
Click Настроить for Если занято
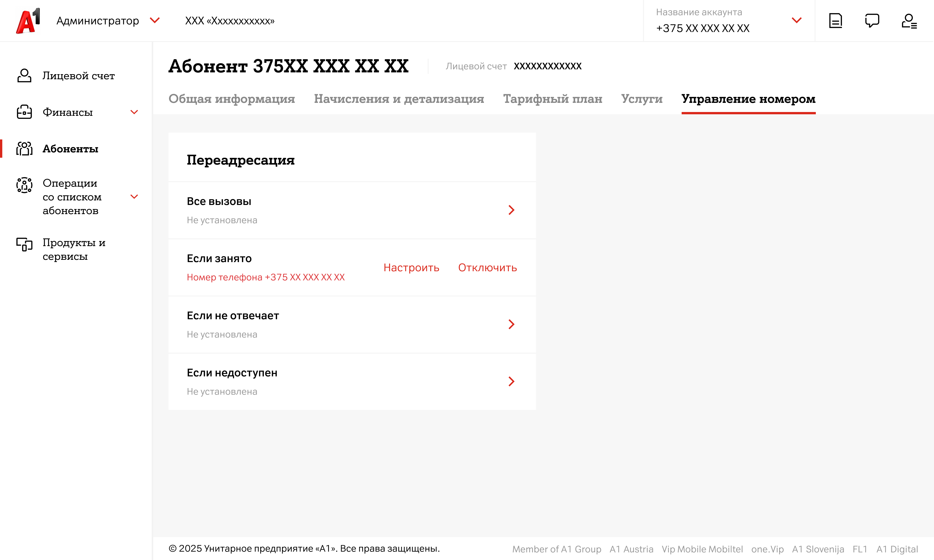coord(411,267)
